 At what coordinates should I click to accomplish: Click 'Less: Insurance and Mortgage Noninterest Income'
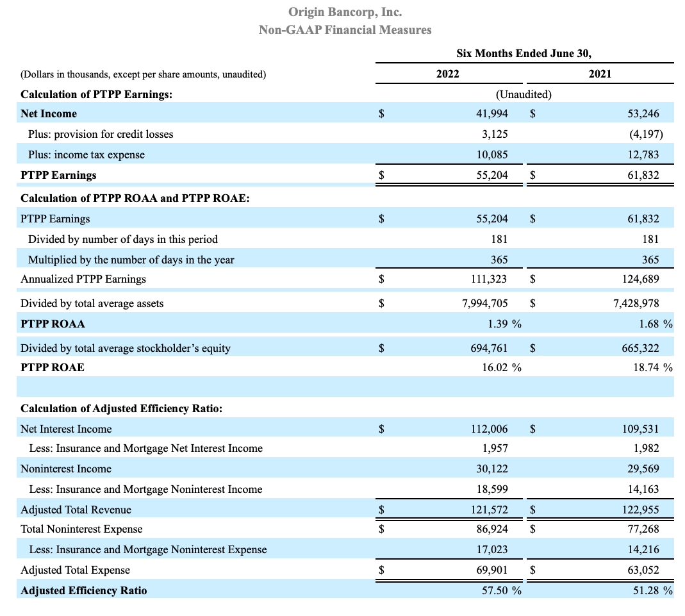[x=145, y=489]
